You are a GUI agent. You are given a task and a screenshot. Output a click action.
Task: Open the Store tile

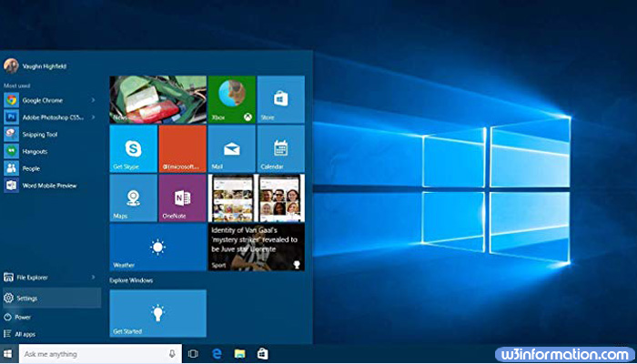[x=280, y=99]
